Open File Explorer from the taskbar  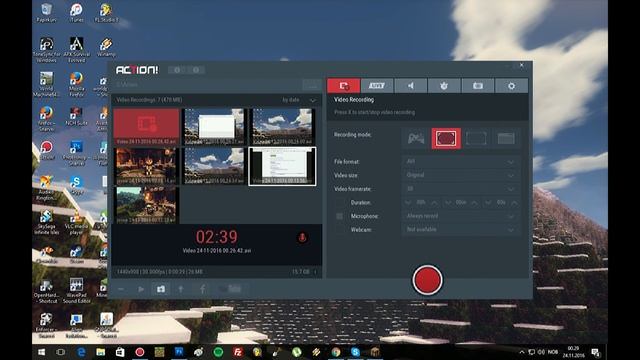click(100, 352)
